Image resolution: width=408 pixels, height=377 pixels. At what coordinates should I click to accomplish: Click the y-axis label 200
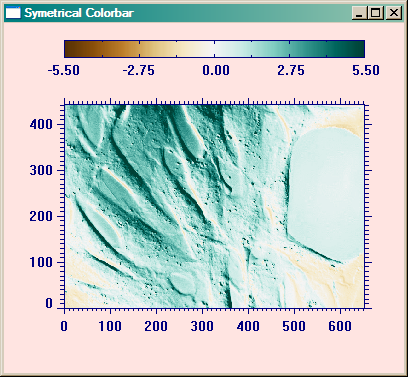point(41,217)
